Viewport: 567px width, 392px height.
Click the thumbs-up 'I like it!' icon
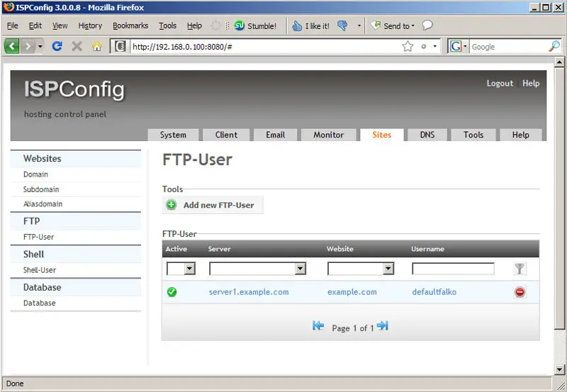[x=297, y=26]
